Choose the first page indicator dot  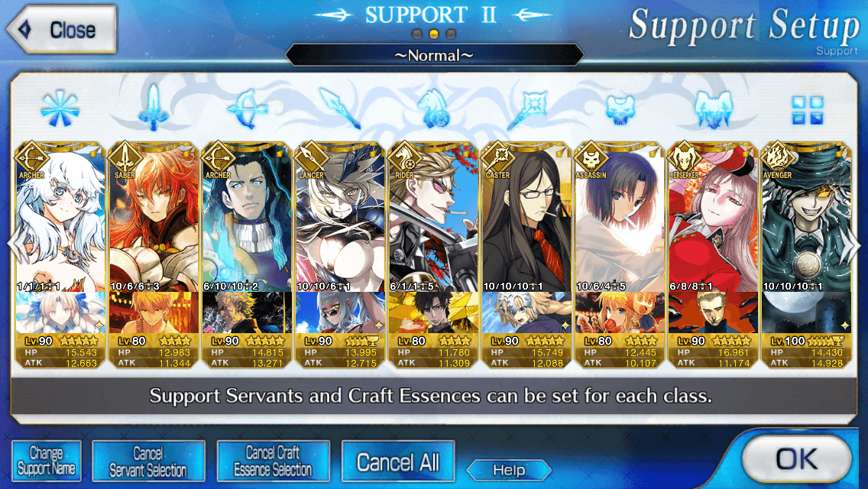pyautogui.click(x=417, y=34)
